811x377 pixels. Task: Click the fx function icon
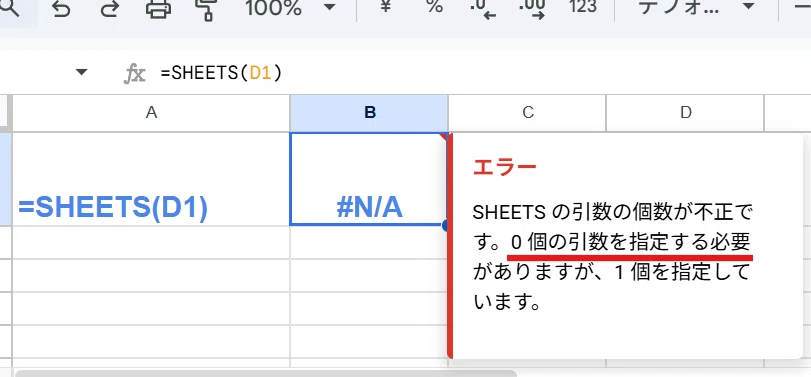click(134, 73)
